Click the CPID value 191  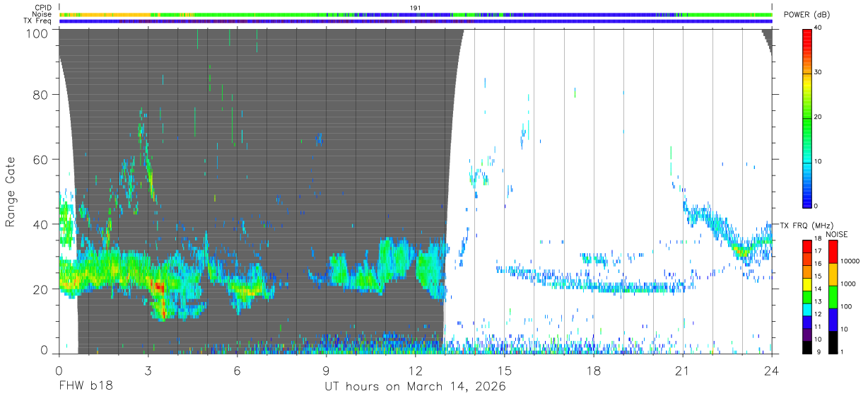416,8
